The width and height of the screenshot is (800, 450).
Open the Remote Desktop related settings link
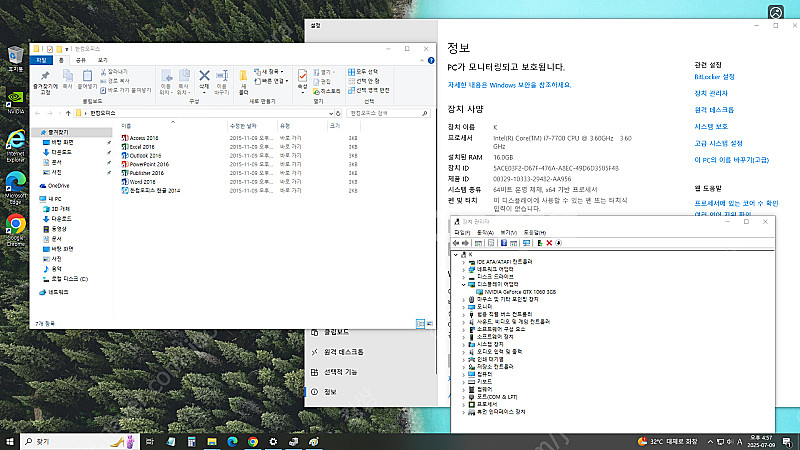(714, 110)
